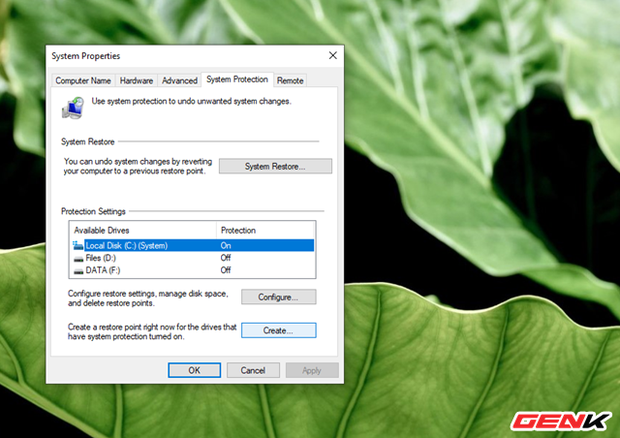620x438 pixels.
Task: Click the Available Drives column header
Action: [x=142, y=230]
